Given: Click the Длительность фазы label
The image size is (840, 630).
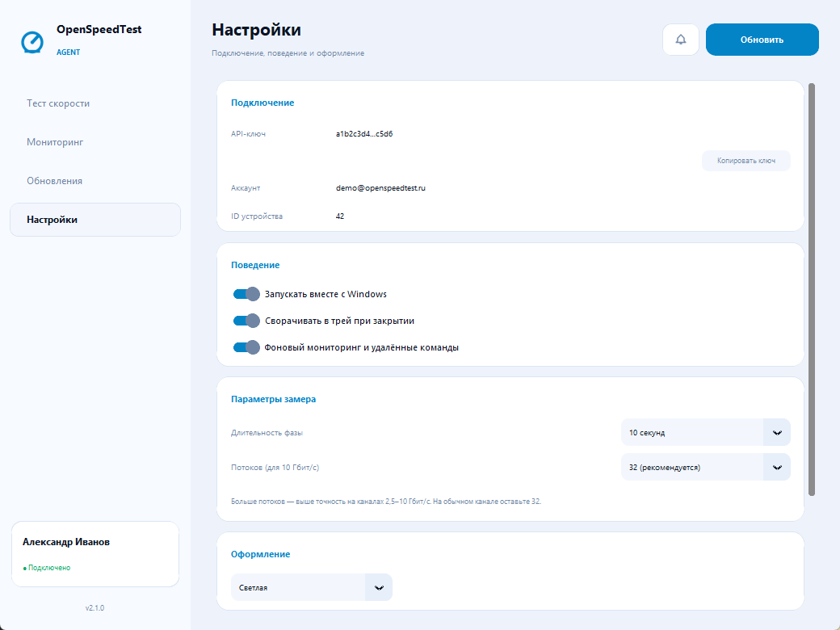Looking at the screenshot, I should [267, 433].
